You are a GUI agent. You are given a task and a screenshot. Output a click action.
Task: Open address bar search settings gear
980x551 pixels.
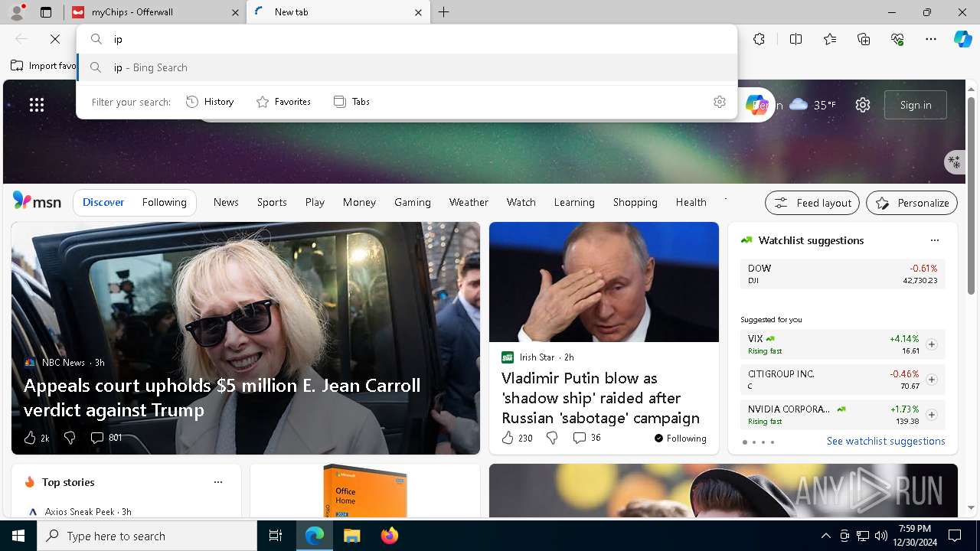tap(720, 102)
